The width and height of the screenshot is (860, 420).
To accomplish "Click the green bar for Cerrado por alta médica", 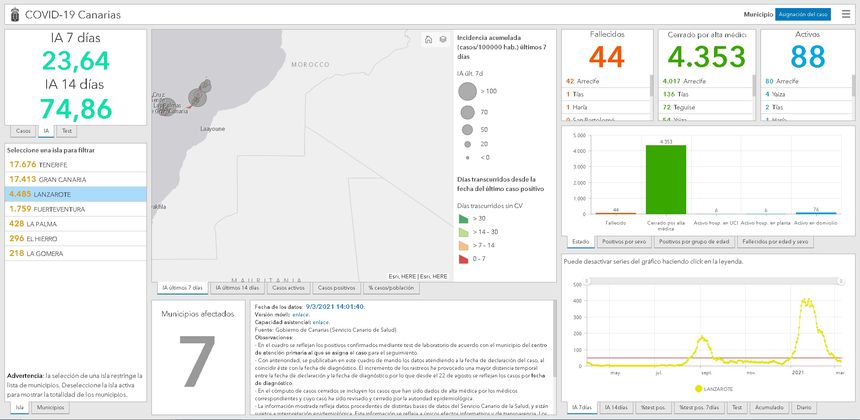I will 665,179.
